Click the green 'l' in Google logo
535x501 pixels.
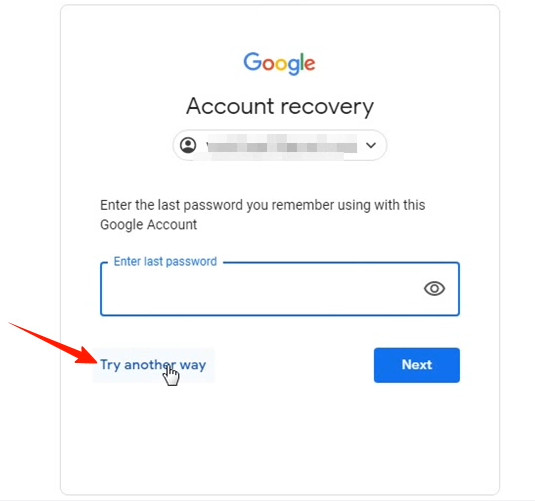click(301, 62)
